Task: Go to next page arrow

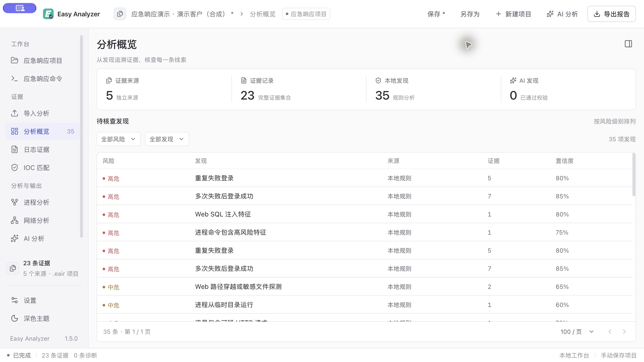Action: [x=624, y=332]
